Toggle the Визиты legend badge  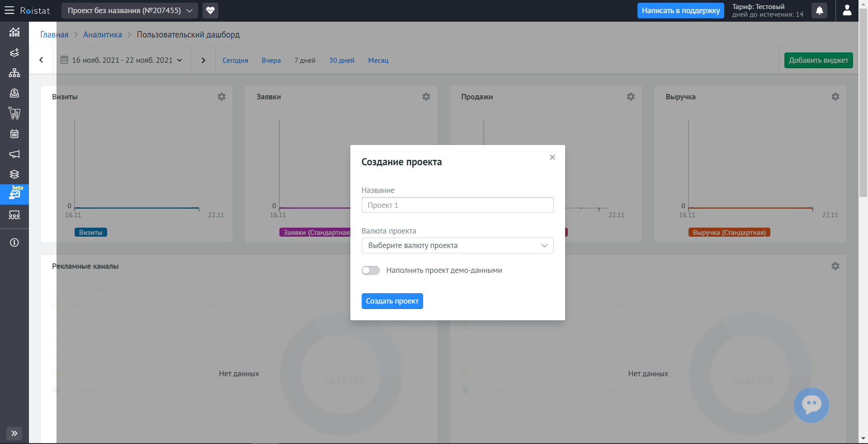[91, 233]
